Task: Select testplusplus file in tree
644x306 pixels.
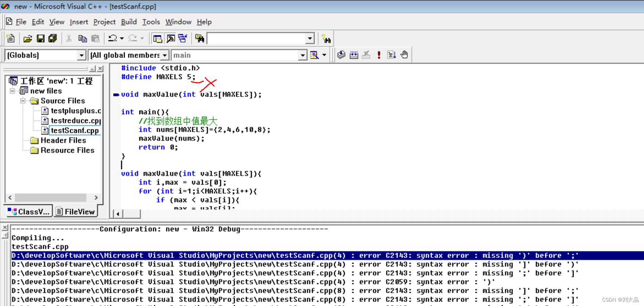Action: tap(76, 111)
